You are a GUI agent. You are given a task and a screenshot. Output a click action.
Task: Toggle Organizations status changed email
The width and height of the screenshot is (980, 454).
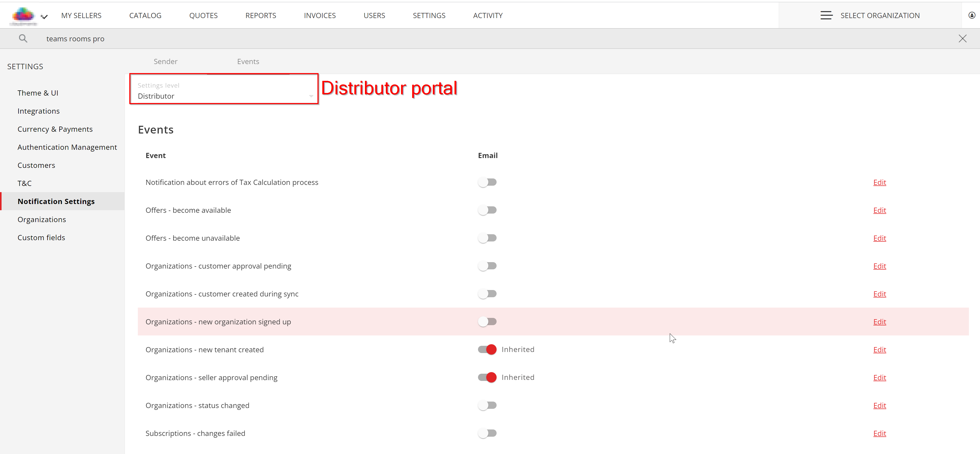coord(487,405)
